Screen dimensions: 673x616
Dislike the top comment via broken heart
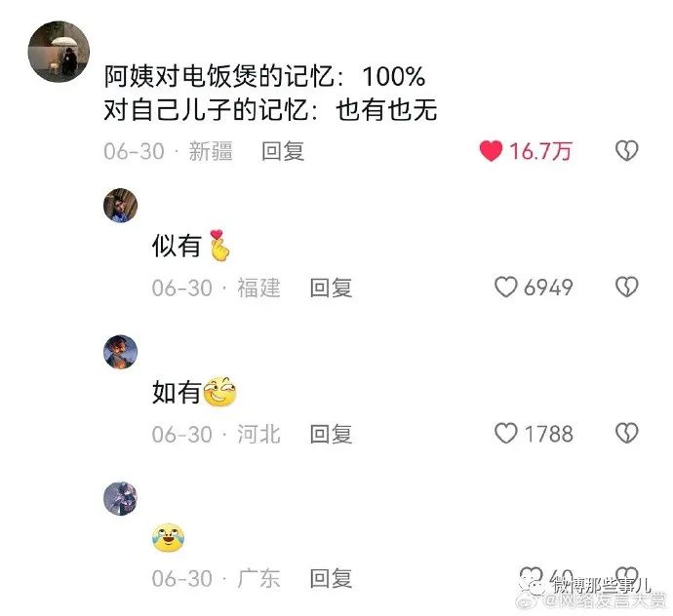(626, 151)
